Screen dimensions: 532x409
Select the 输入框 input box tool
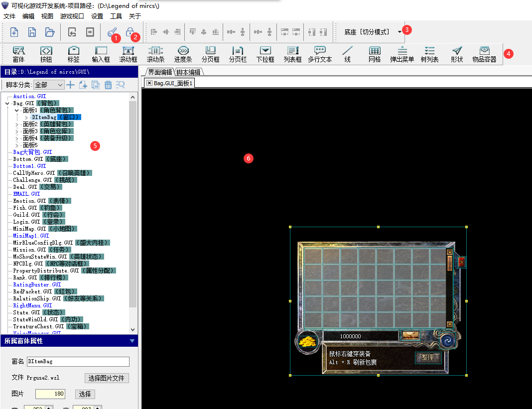(101, 54)
